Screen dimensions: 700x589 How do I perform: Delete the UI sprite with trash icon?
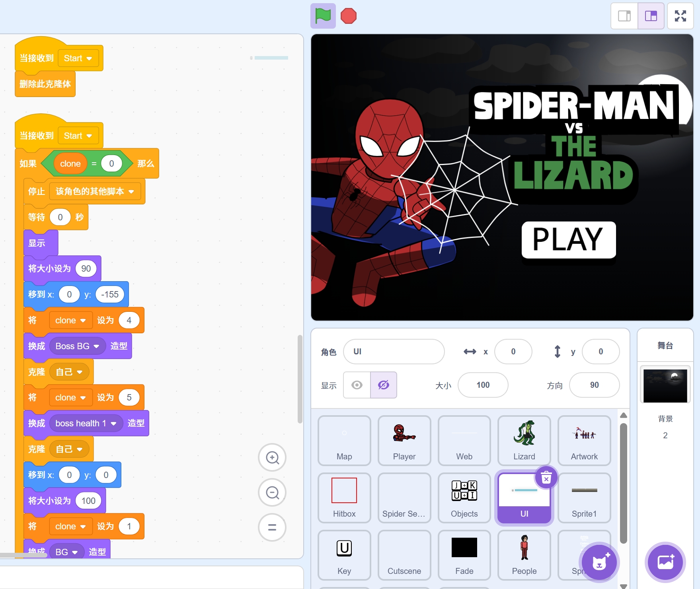pyautogui.click(x=546, y=478)
